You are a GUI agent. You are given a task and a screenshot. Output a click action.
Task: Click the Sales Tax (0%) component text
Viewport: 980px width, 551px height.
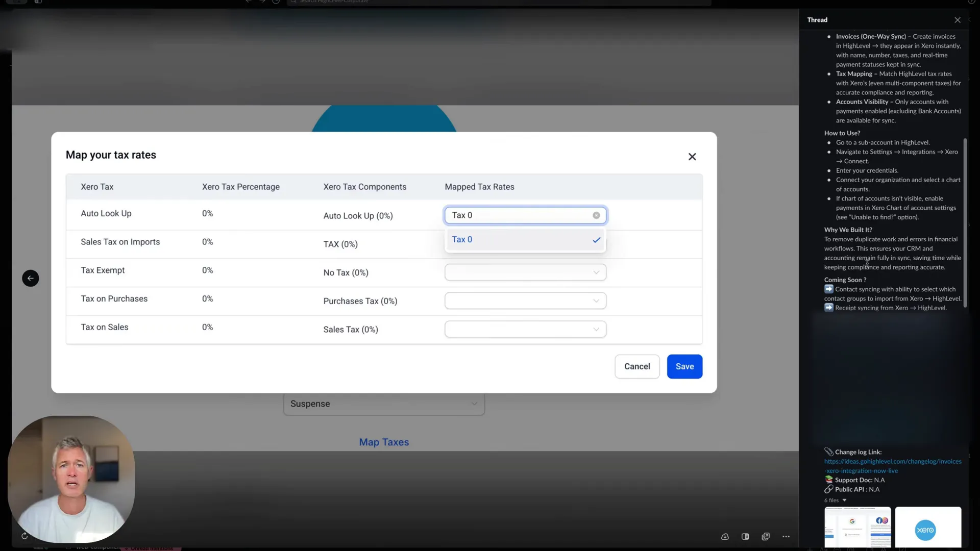click(x=351, y=330)
